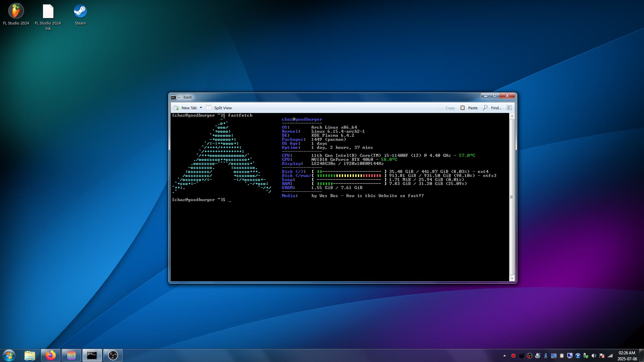This screenshot has width=644, height=362.
Task: Open the Steam desktop shortcut
Action: click(80, 14)
